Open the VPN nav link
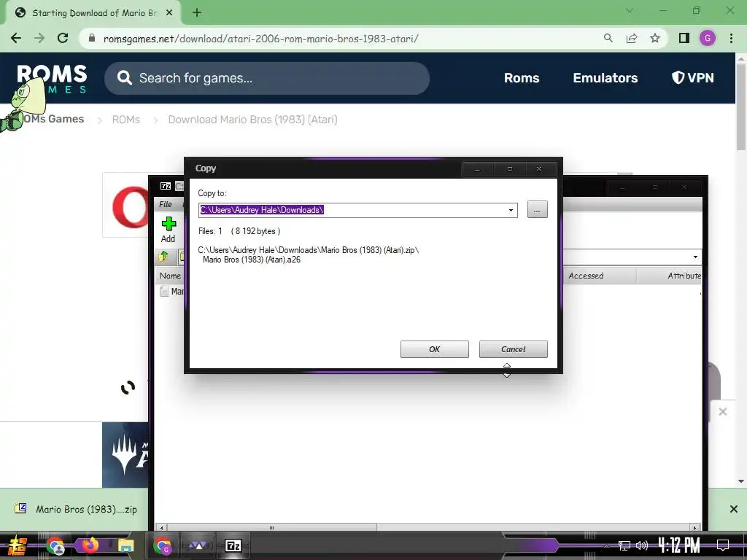Image resolution: width=747 pixels, height=560 pixels. pyautogui.click(x=693, y=77)
